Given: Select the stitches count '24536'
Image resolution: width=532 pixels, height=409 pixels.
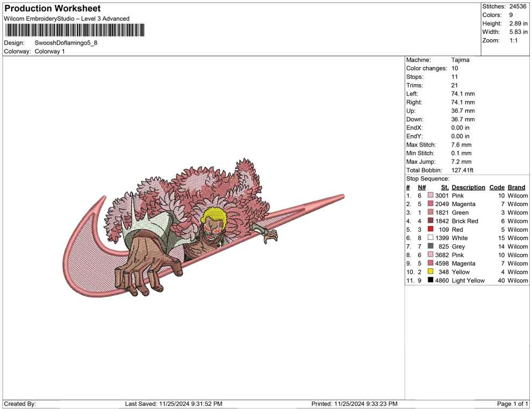Looking at the screenshot, I should tap(517, 6).
